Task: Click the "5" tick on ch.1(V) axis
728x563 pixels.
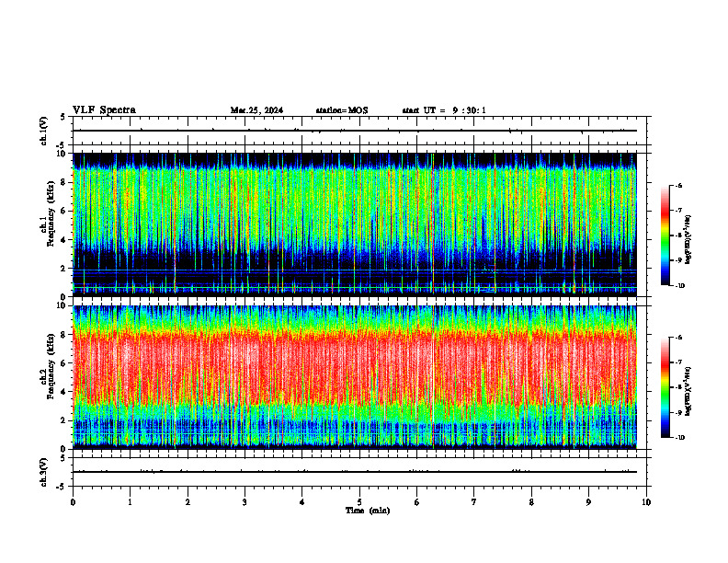Action: (x=63, y=117)
